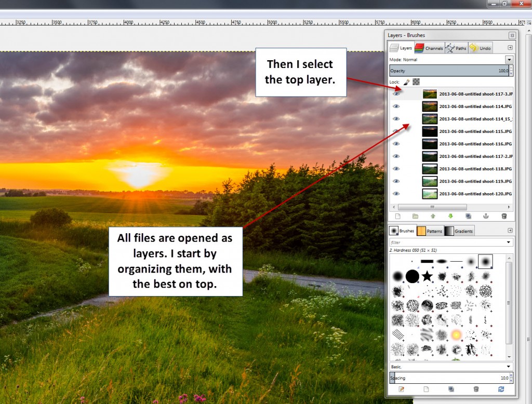Screen dimensions: 532x404
Task: Select layer name "2013-06-08-untitled shoot-116.JPG"
Action: coord(475,144)
